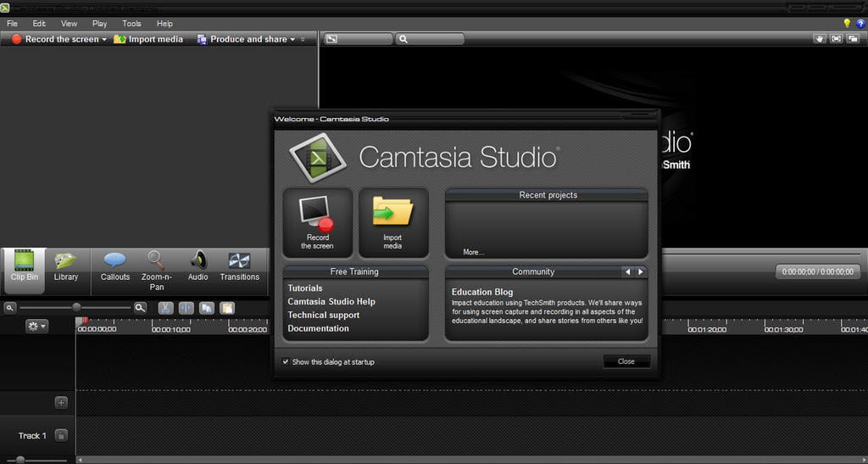
Task: Open the Clip Bin tab
Action: tap(25, 271)
